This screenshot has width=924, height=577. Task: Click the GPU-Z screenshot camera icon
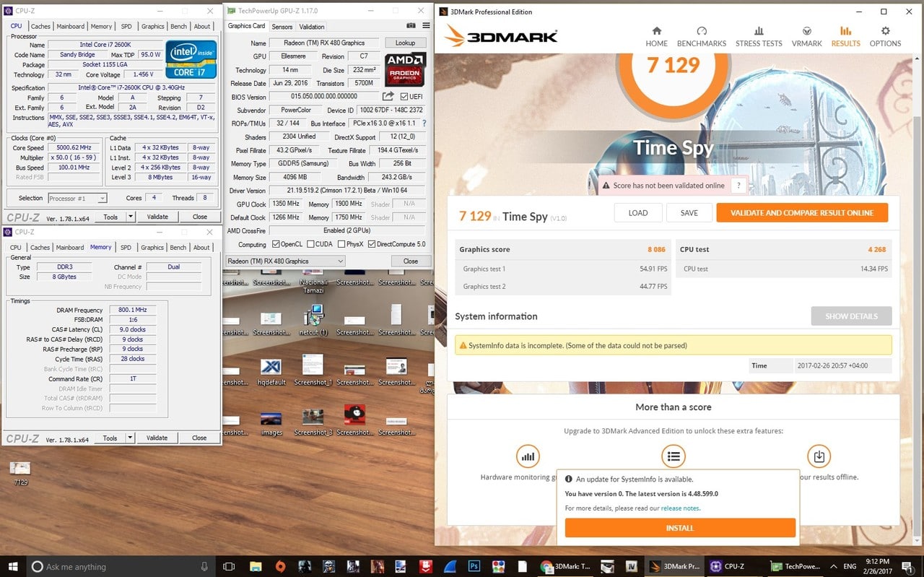pos(411,27)
